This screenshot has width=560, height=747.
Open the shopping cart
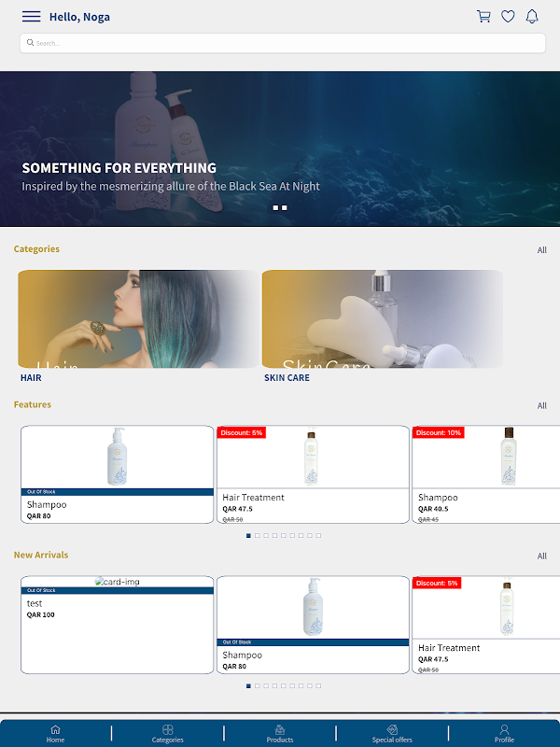pyautogui.click(x=483, y=17)
